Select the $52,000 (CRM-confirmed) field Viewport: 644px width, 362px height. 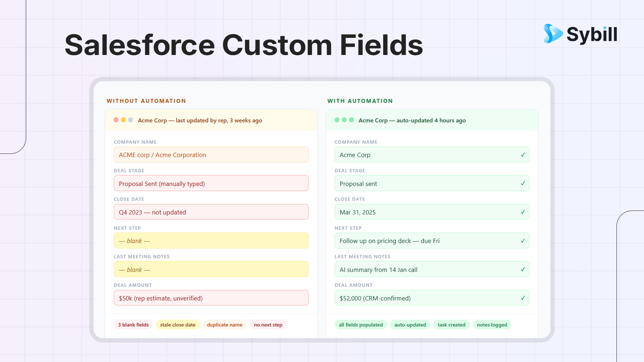(432, 298)
